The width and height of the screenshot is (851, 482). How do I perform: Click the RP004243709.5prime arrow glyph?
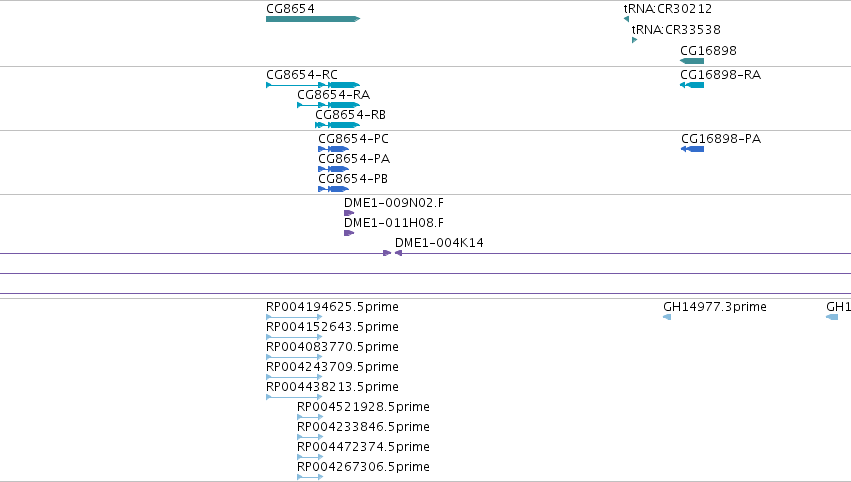point(294,378)
